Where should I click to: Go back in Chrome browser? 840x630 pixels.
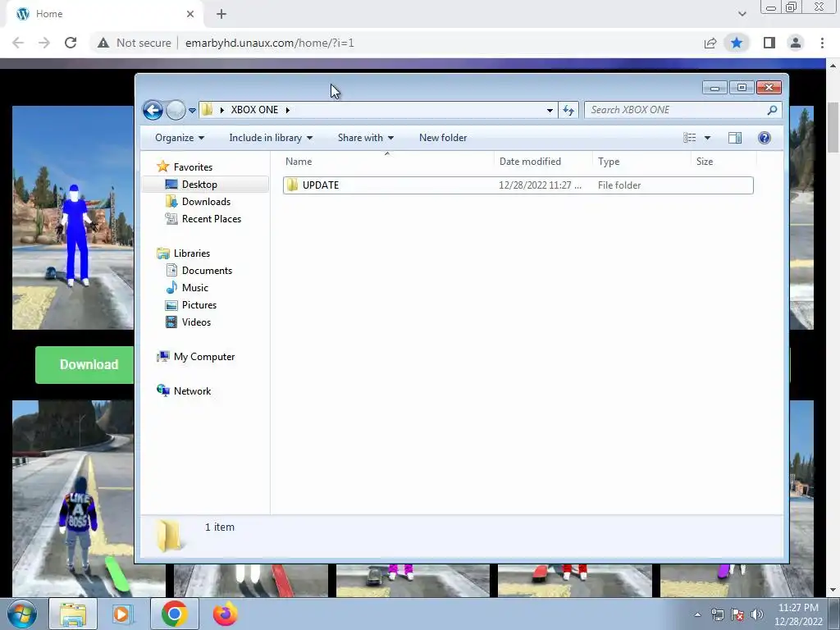(x=18, y=43)
